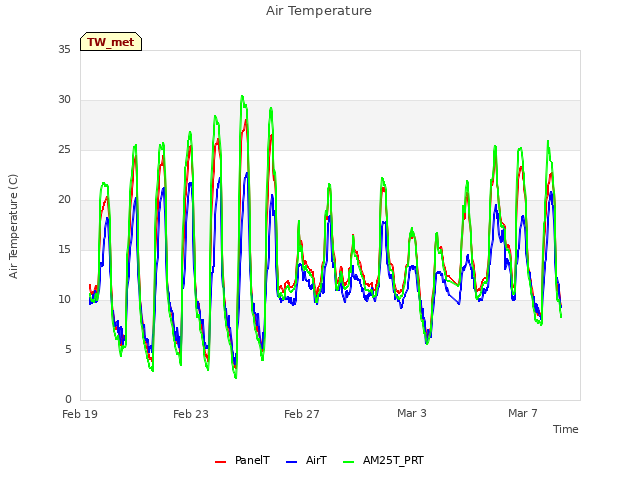640x480 pixels.
Task: Click the 30 y-axis tick label
Action: pyautogui.click(x=64, y=100)
